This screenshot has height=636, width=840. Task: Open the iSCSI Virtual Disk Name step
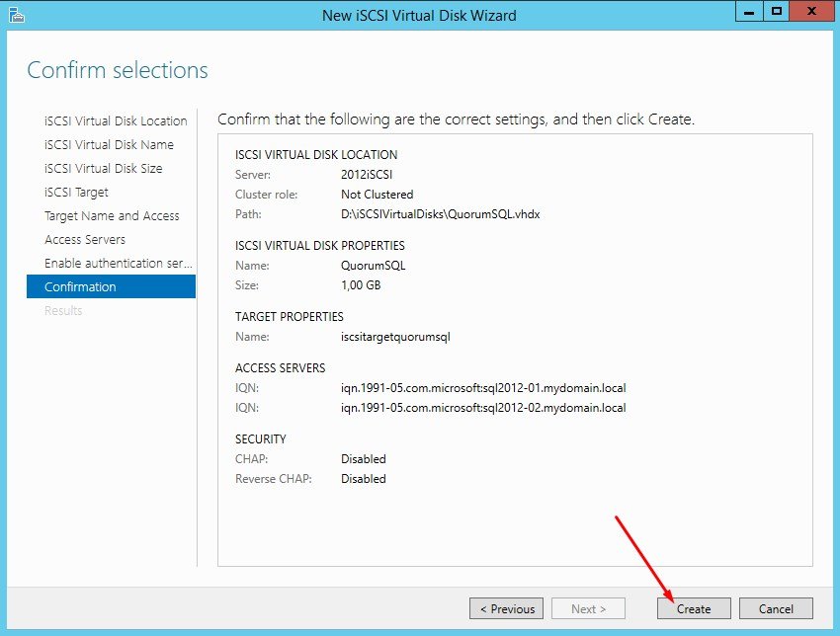click(109, 144)
